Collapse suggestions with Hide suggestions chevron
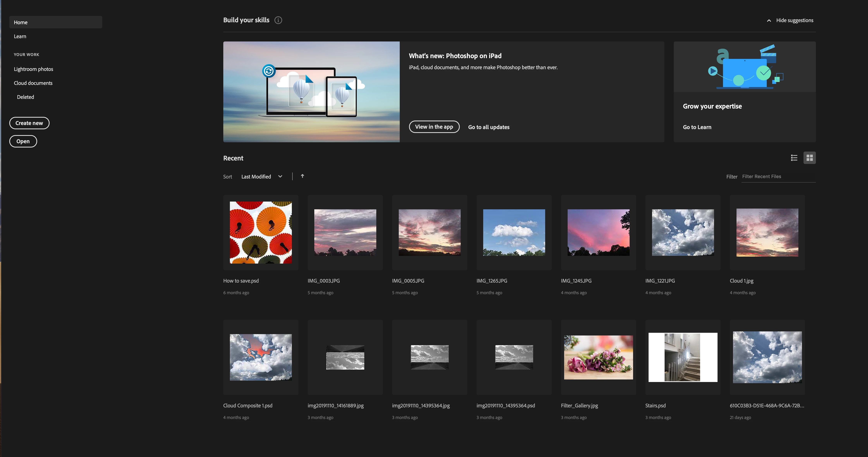 pos(769,21)
